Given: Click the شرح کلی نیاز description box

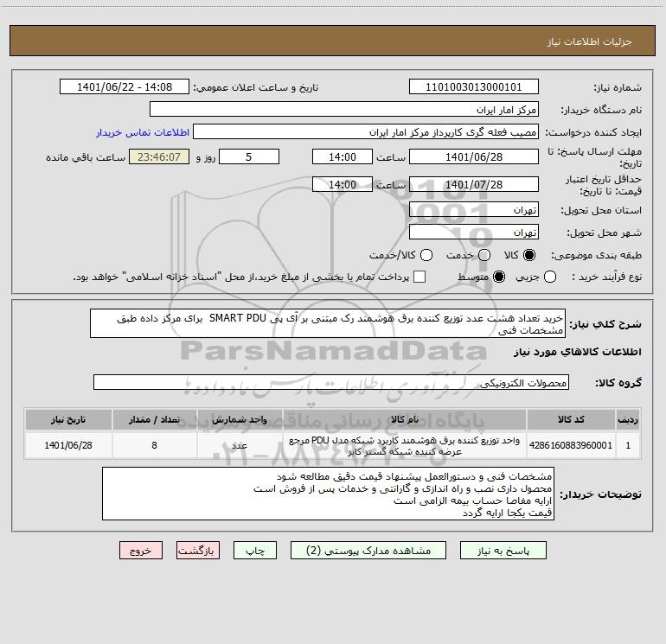Looking at the screenshot, I should pos(328,323).
